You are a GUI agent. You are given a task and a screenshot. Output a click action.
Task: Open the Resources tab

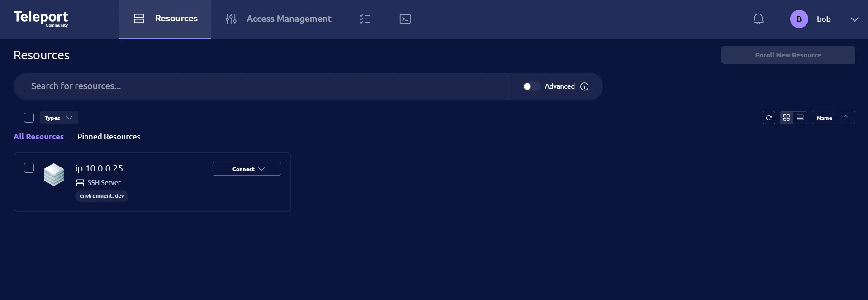pos(165,19)
